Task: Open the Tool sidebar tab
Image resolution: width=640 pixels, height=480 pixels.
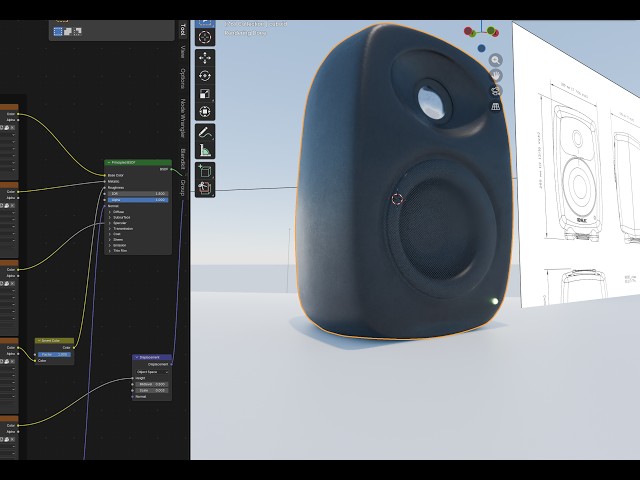Action: [183, 29]
